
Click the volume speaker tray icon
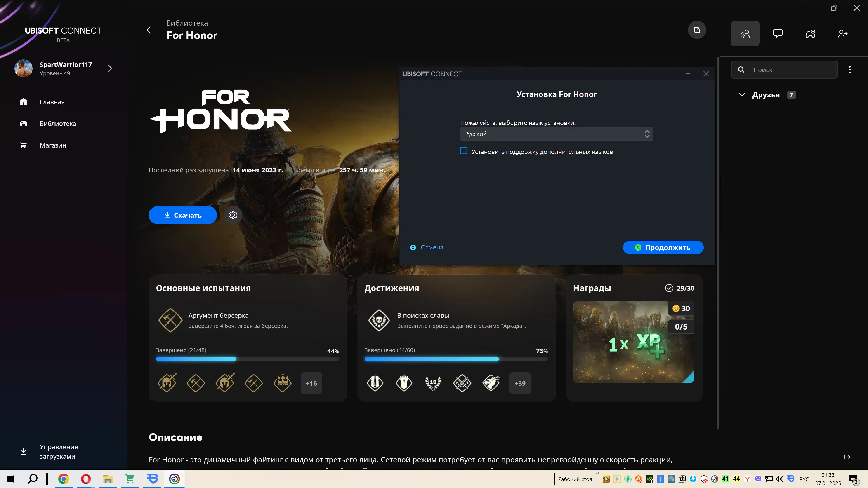tap(779, 479)
